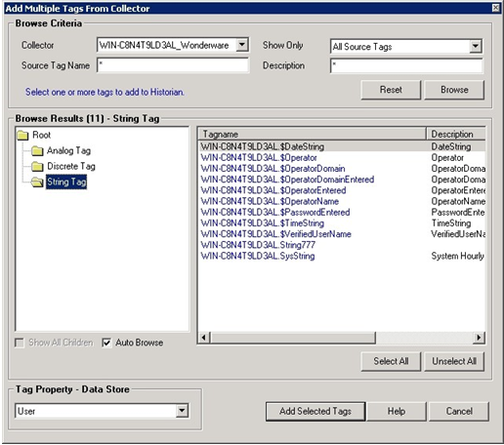Viewport: 504px width, 445px height.
Task: Click the Source Tag Name input field
Action: (173, 65)
